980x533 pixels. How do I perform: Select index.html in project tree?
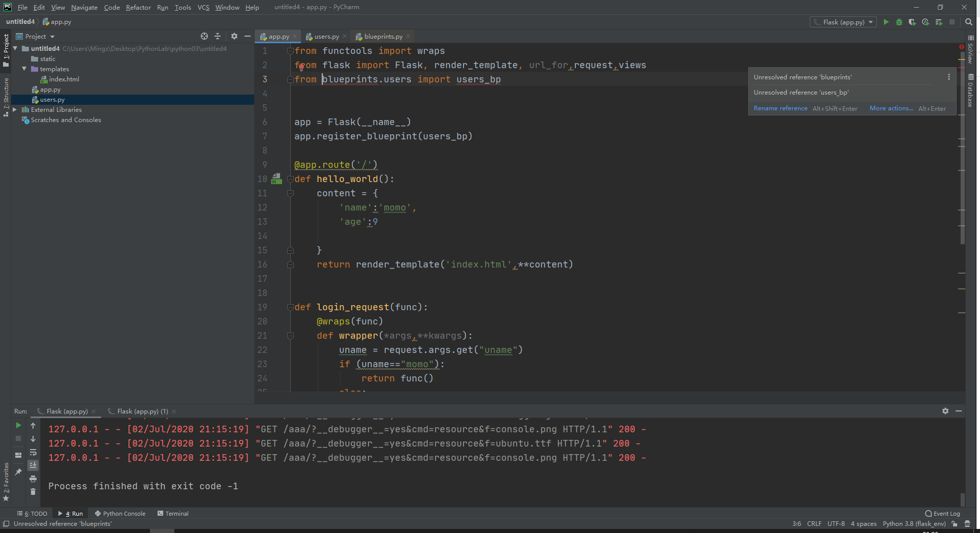64,79
